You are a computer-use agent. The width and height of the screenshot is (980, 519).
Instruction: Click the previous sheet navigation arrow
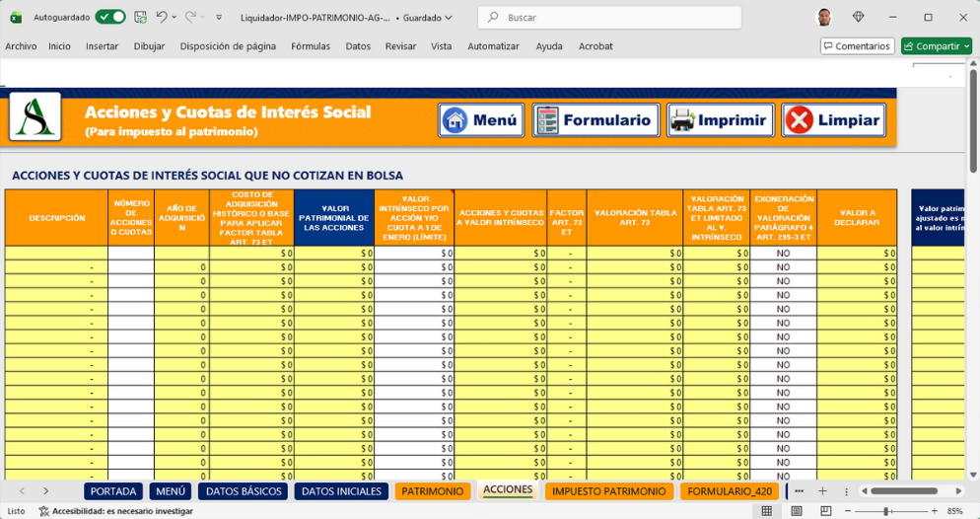[22, 491]
